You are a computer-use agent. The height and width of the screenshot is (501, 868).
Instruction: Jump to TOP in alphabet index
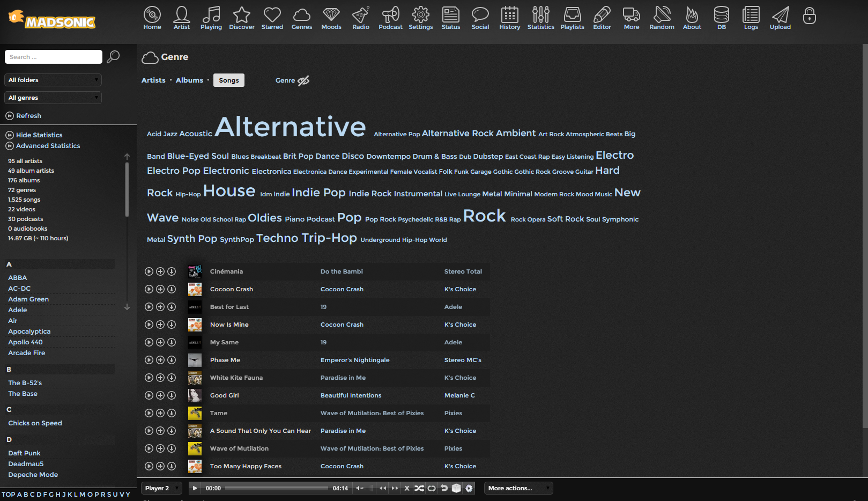click(9, 495)
